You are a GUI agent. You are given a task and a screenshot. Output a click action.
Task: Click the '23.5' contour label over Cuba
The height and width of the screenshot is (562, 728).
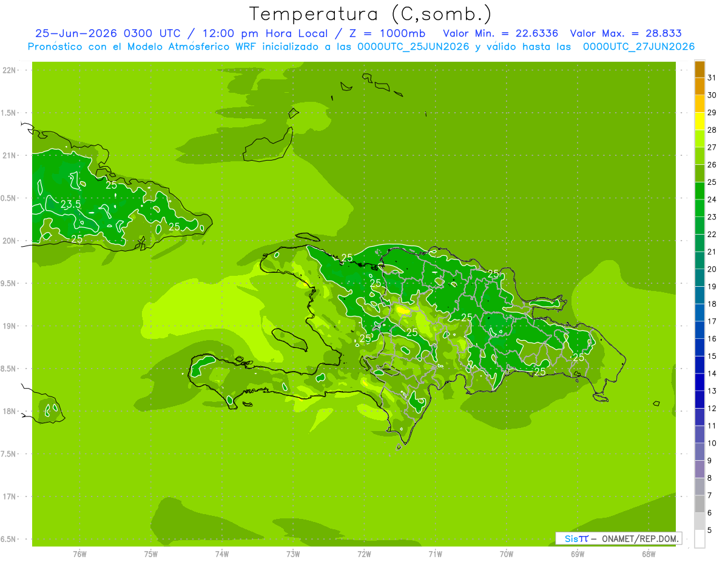click(70, 204)
